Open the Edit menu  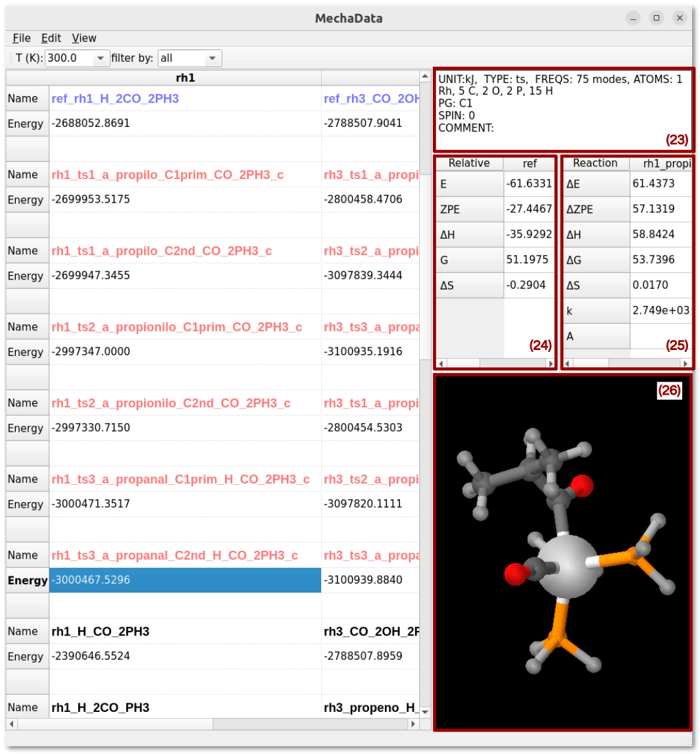tap(51, 38)
